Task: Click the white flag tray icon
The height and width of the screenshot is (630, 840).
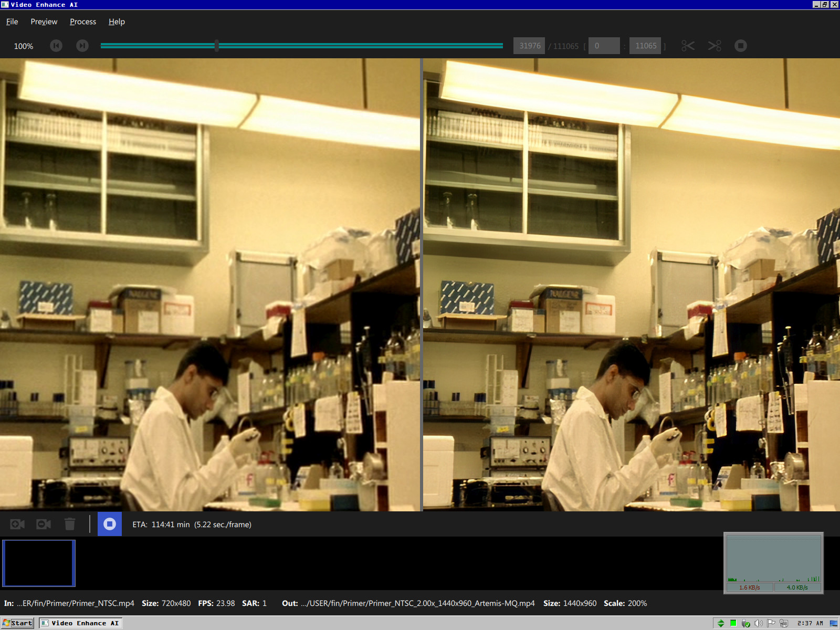Action: [771, 623]
